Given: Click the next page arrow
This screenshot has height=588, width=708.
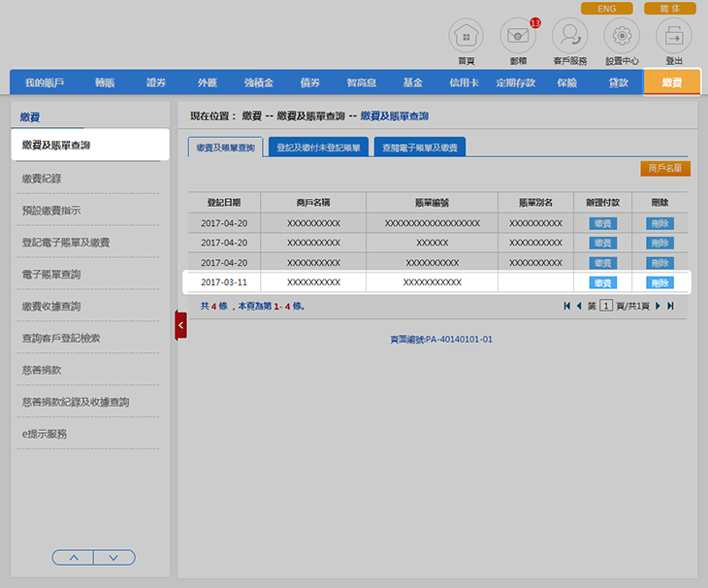Looking at the screenshot, I should [658, 306].
